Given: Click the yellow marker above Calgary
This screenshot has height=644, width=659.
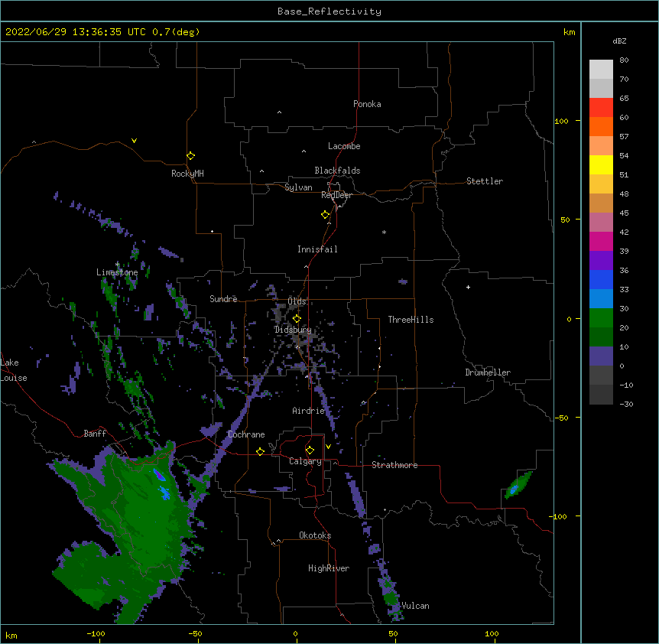Looking at the screenshot, I should coord(310,450).
